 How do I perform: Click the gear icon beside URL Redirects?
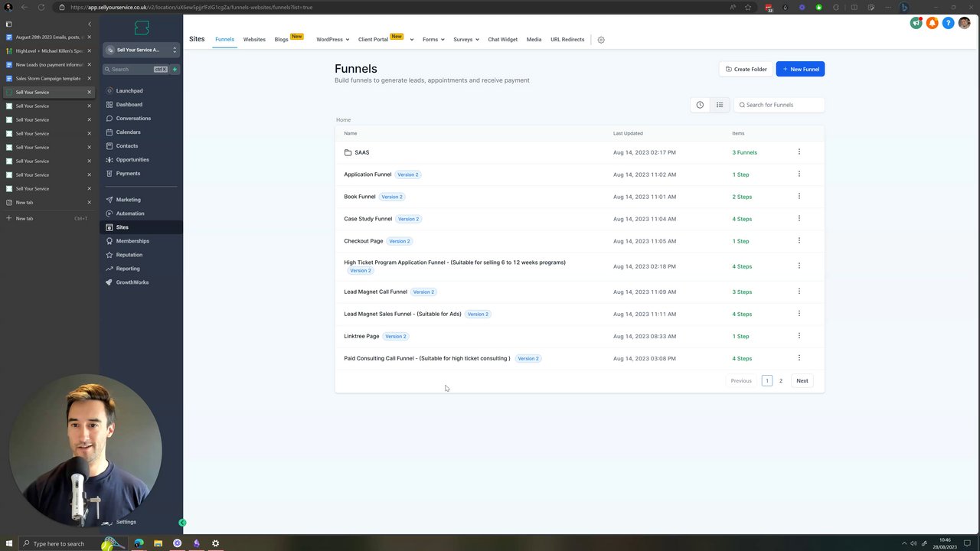click(x=601, y=40)
